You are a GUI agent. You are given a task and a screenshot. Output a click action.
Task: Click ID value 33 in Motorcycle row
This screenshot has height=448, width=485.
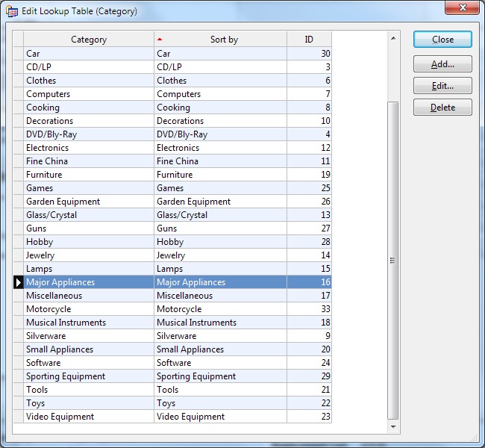309,309
